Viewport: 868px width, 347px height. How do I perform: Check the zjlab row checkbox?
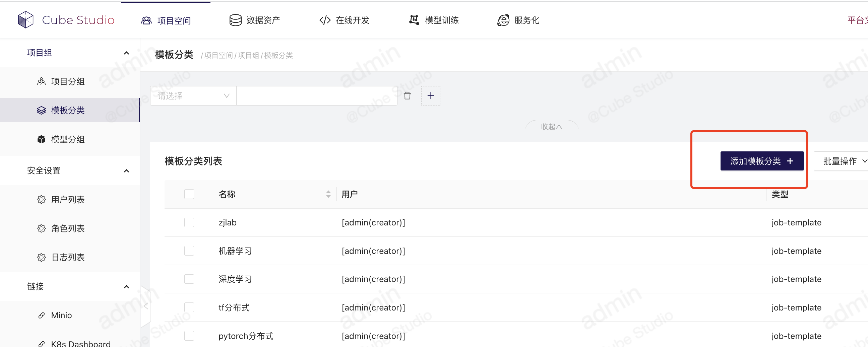189,222
